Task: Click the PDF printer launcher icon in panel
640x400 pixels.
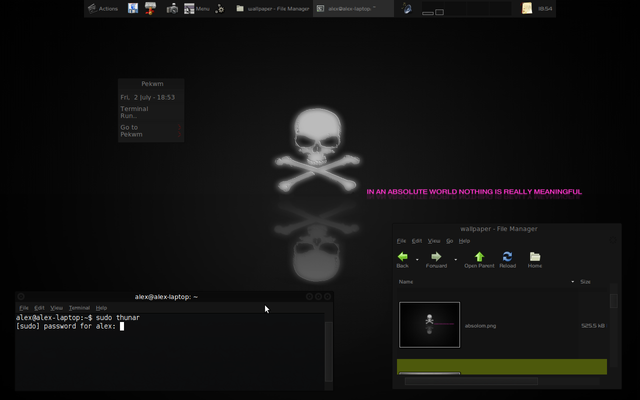Action: click(150, 8)
